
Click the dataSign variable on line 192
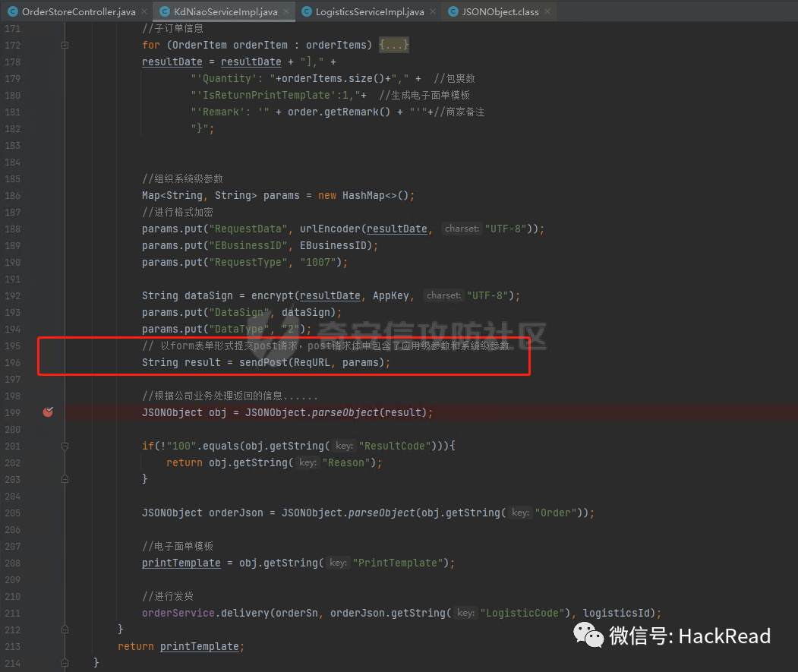click(x=209, y=296)
